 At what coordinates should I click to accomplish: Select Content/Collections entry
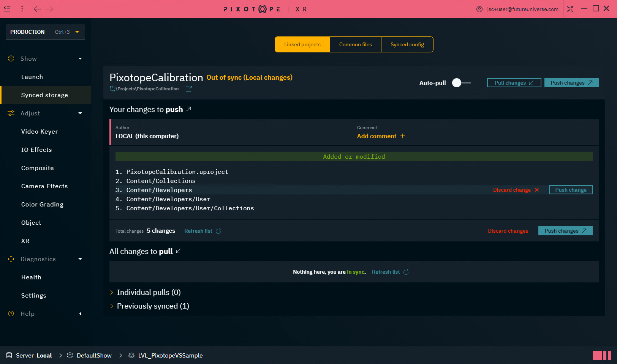coord(161,181)
